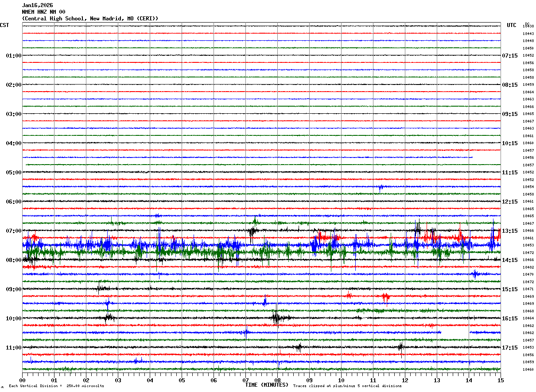Select the DC value 18443
The width and height of the screenshot is (536, 392).
(528, 34)
